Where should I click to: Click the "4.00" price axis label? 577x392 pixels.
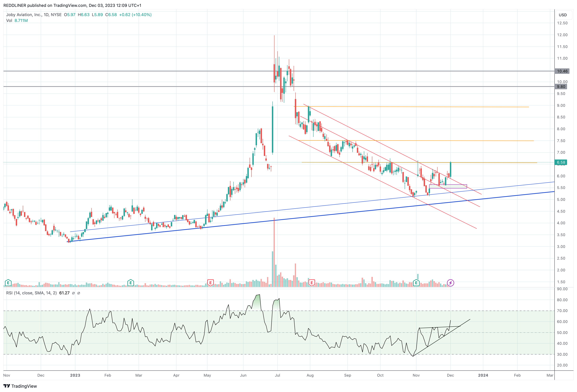pyautogui.click(x=561, y=223)
